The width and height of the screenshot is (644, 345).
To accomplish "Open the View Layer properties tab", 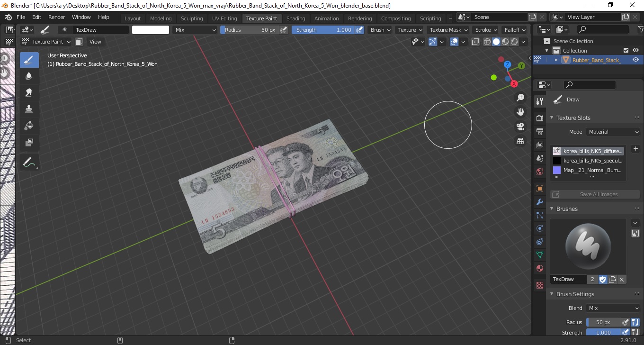I will pos(539,145).
